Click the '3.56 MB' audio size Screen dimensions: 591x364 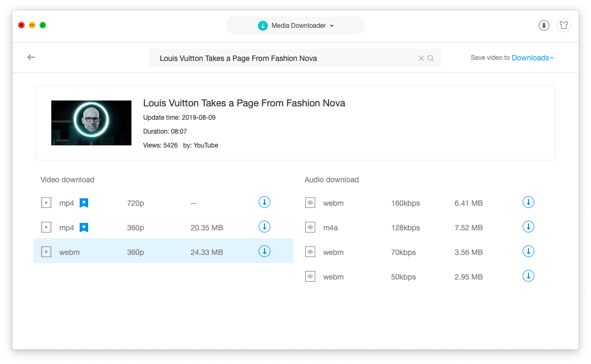pyautogui.click(x=469, y=252)
